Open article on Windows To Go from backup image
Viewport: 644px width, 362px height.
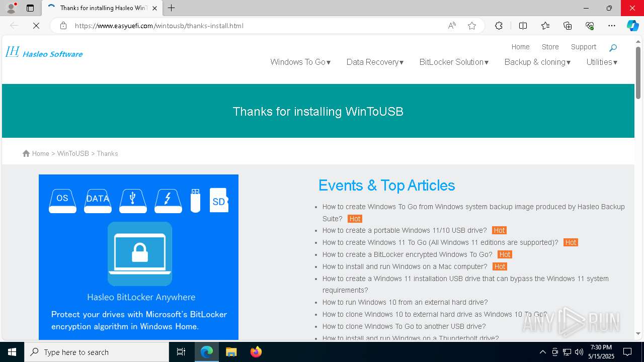click(473, 212)
